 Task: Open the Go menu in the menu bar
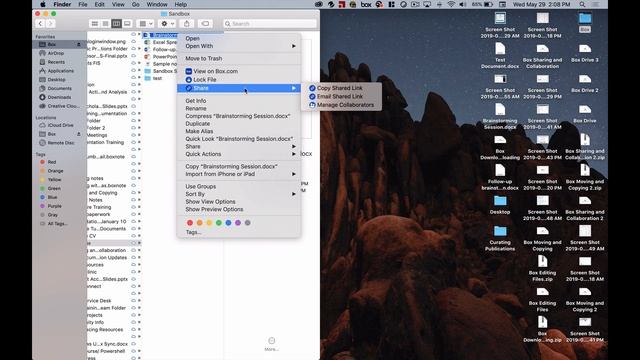(x=136, y=4)
